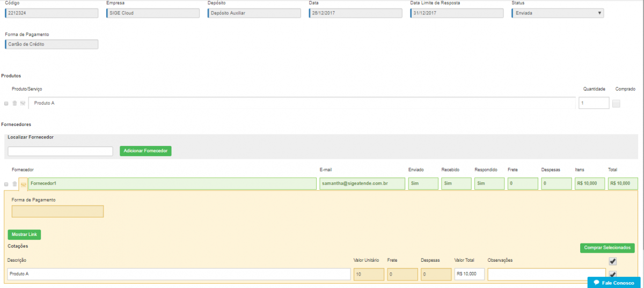This screenshot has height=288, width=644.
Task: Click the chat bubble icon in Fale Conosco
Action: pyautogui.click(x=596, y=283)
